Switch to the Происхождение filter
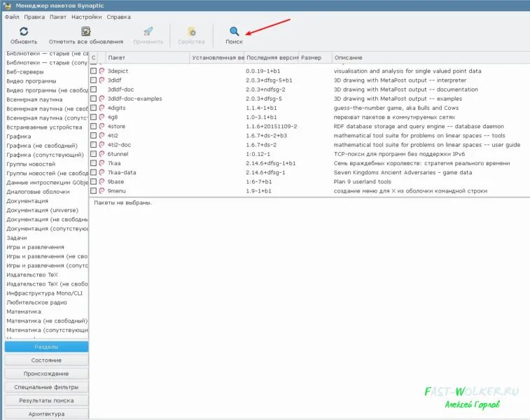 tap(47, 374)
